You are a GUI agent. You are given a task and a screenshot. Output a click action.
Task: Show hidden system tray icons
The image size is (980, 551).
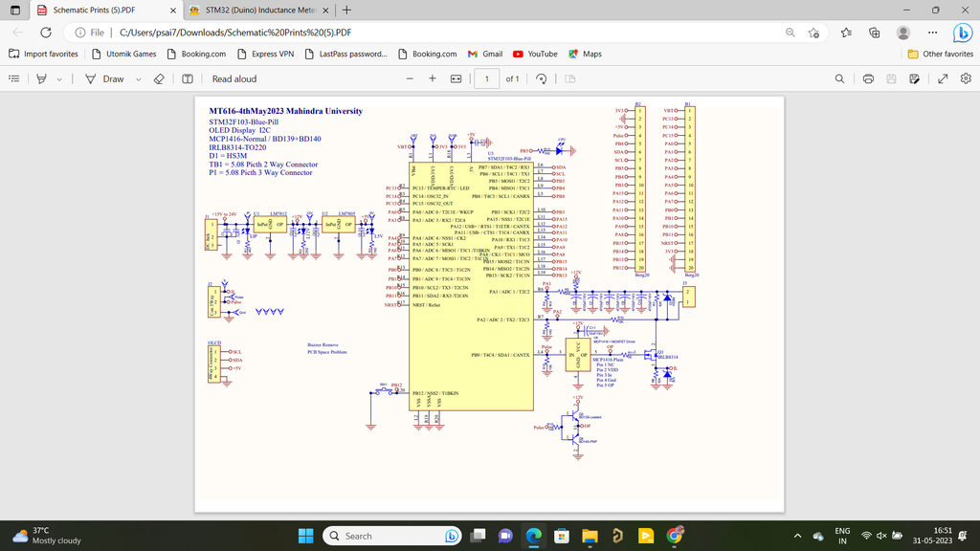798,536
